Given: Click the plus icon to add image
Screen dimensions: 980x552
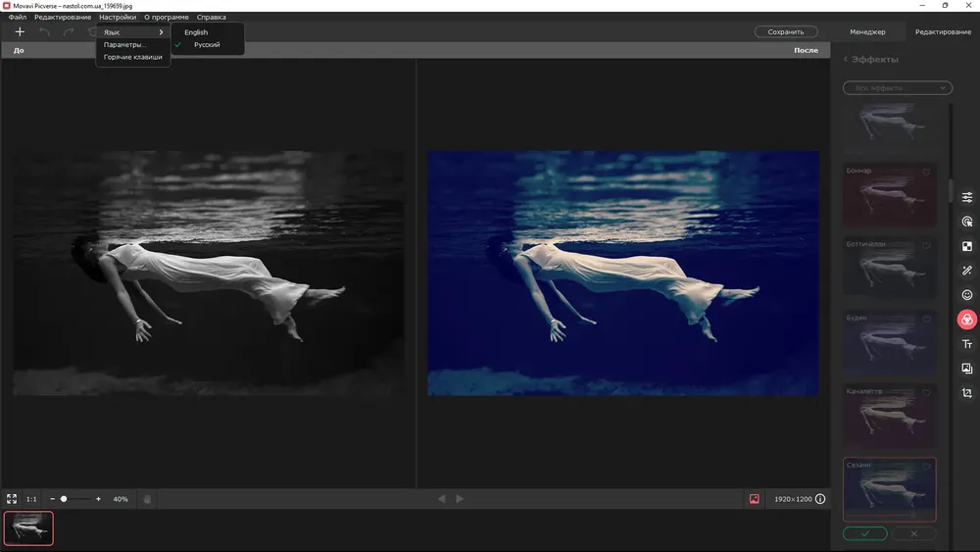Looking at the screenshot, I should (x=20, y=32).
